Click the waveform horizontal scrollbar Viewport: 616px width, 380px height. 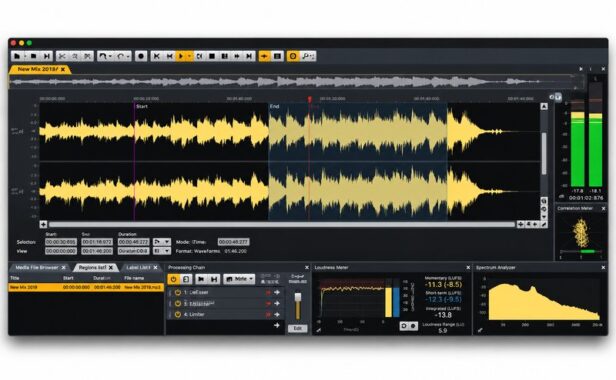click(x=282, y=224)
